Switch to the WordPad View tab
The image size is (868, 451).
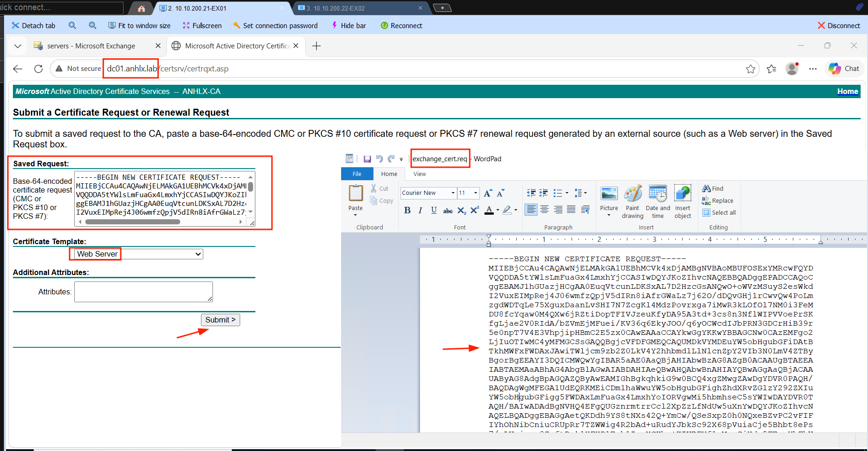pos(419,174)
